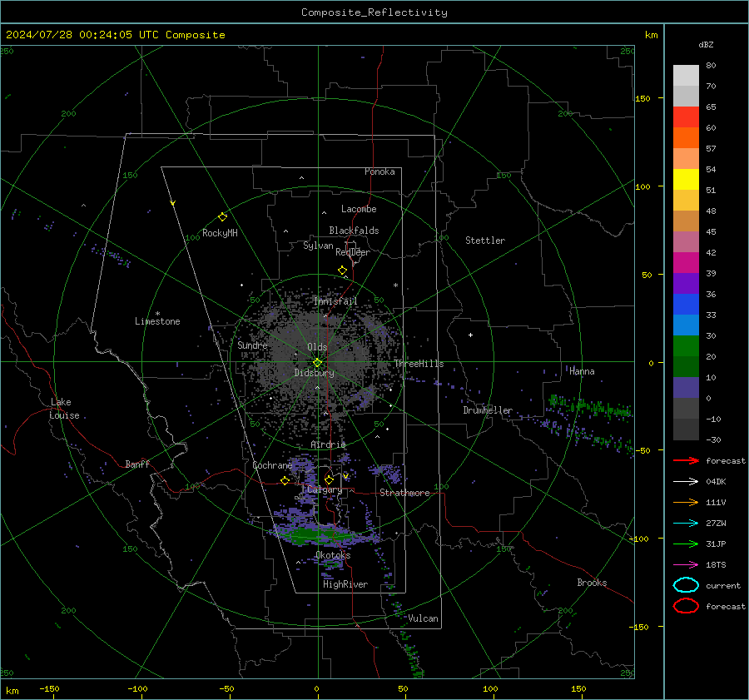749x700 pixels.
Task: Click the Ponoka town label
Action: pos(379,171)
